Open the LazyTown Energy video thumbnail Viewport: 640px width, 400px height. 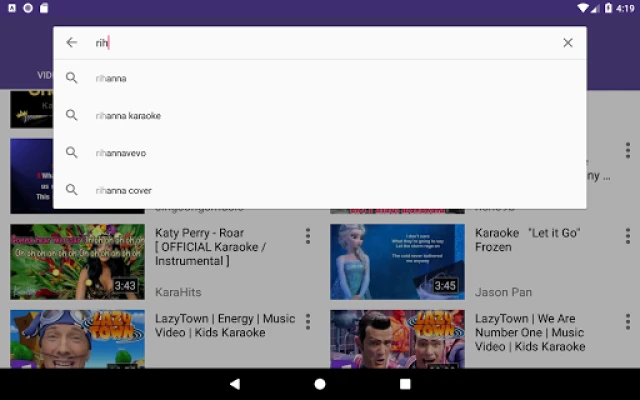(x=77, y=338)
